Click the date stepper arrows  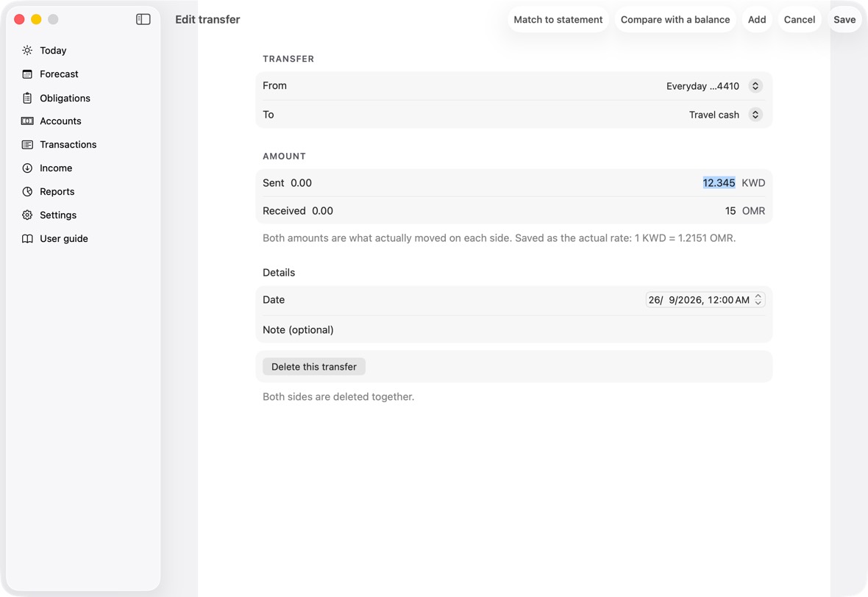point(758,300)
